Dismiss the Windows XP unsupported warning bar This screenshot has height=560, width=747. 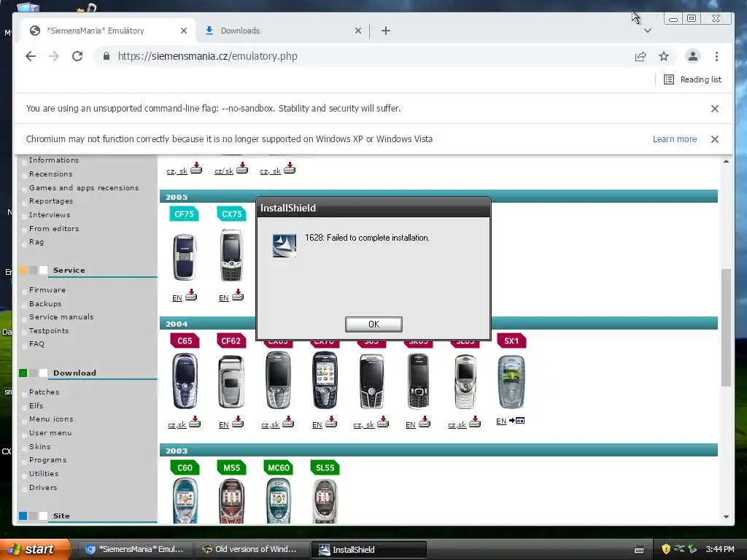tap(715, 139)
